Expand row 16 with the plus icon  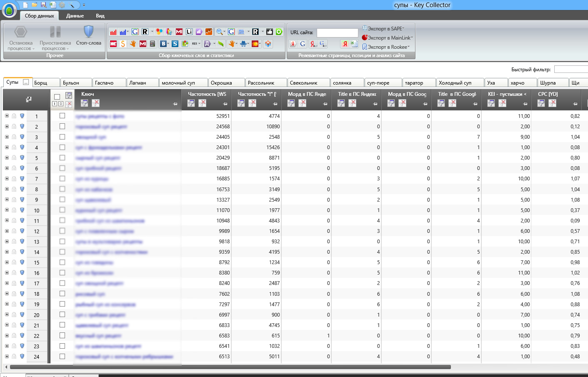[x=7, y=273]
